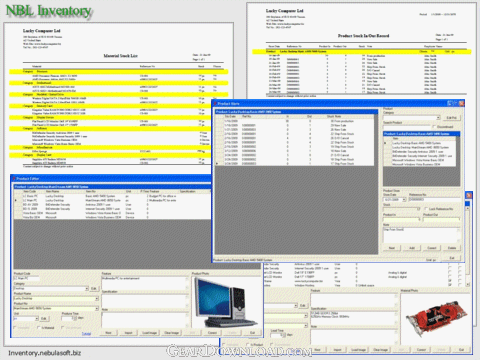This screenshot has height=360, width=480.
Task: Click the Search Product input field
Action: point(407,127)
